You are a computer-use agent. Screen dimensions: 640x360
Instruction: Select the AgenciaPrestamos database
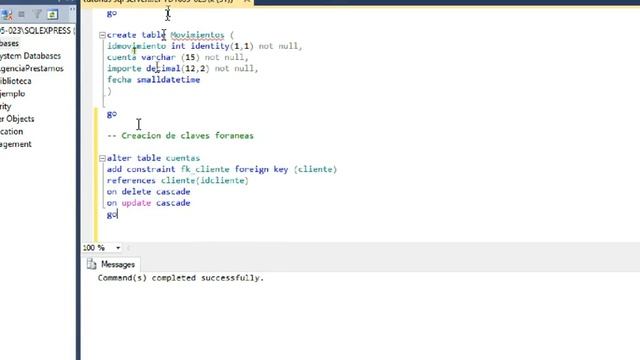coord(32,69)
